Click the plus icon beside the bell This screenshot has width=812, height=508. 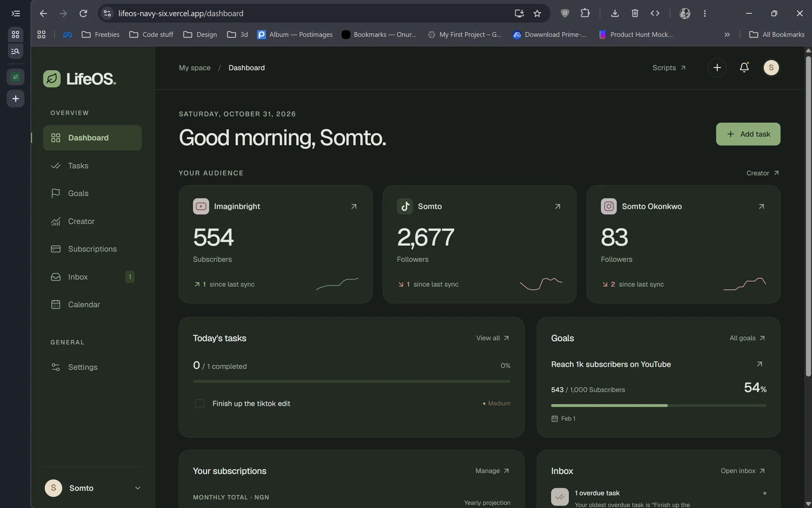pyautogui.click(x=717, y=68)
